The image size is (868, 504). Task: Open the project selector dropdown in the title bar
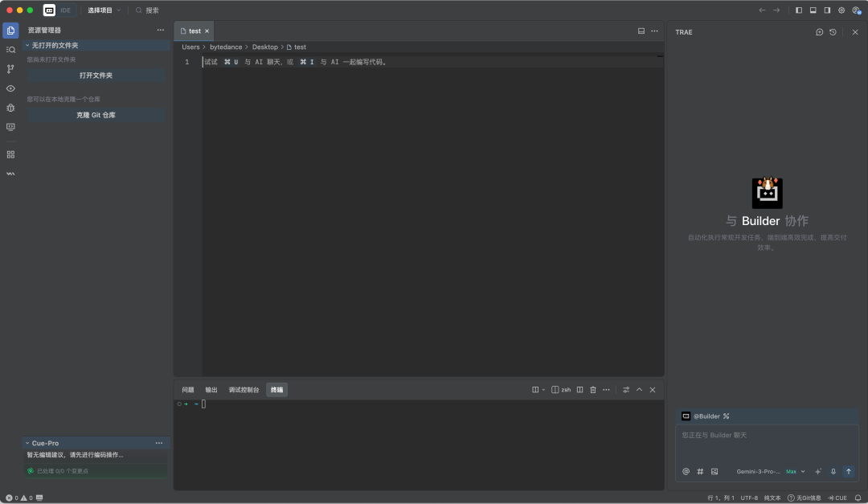pos(104,10)
